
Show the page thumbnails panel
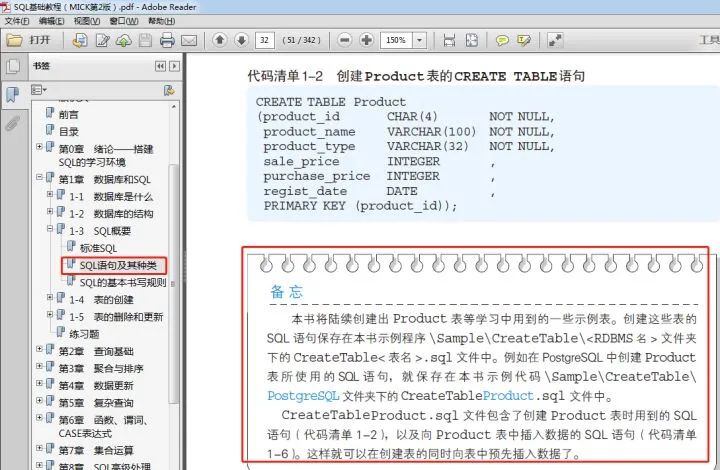tap(13, 67)
